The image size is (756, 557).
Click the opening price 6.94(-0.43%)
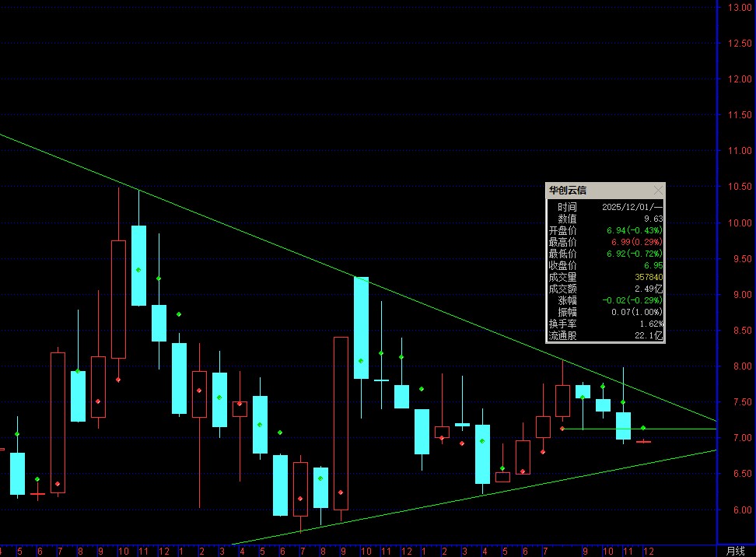pos(635,230)
